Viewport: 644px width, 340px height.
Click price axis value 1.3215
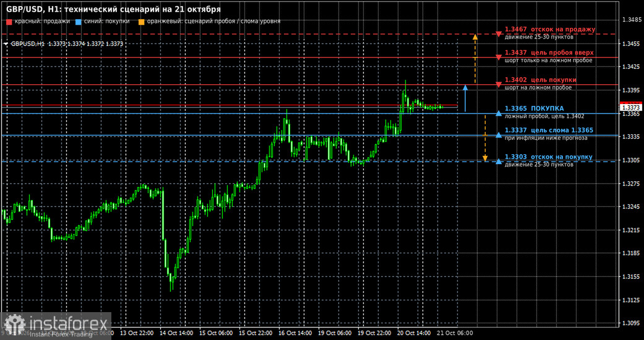632,230
